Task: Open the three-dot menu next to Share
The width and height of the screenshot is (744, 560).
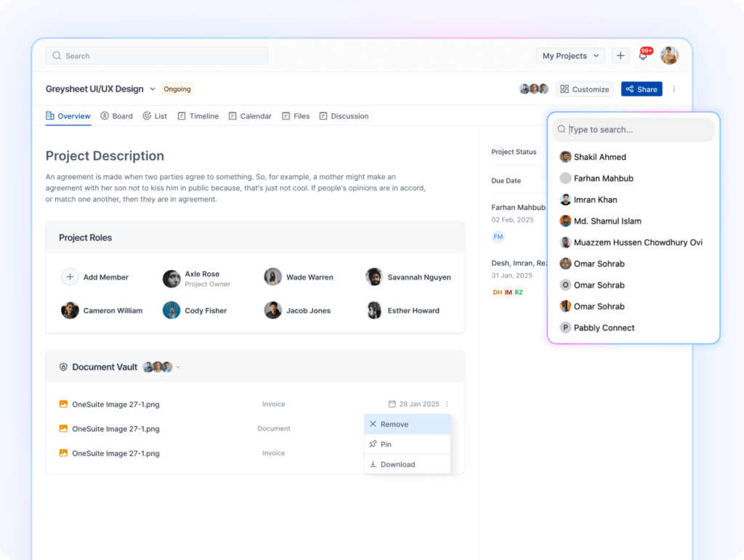Action: (674, 89)
